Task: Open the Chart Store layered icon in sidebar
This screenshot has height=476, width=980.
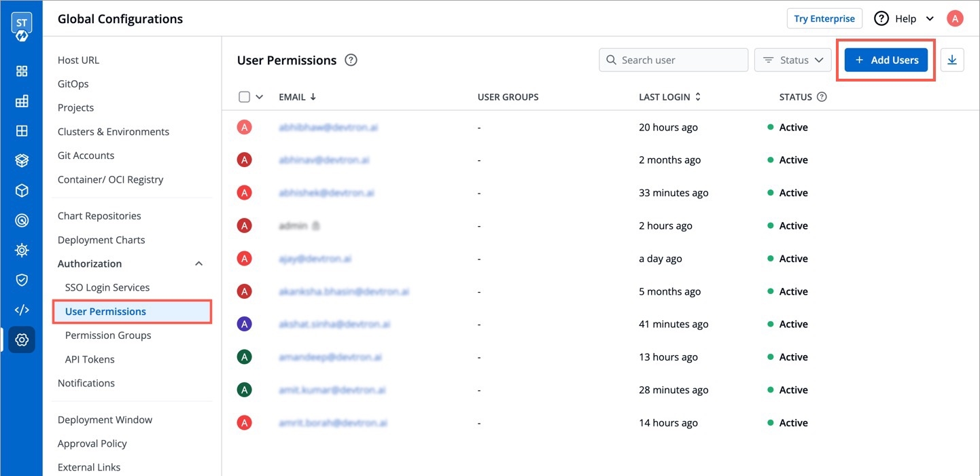Action: click(22, 161)
